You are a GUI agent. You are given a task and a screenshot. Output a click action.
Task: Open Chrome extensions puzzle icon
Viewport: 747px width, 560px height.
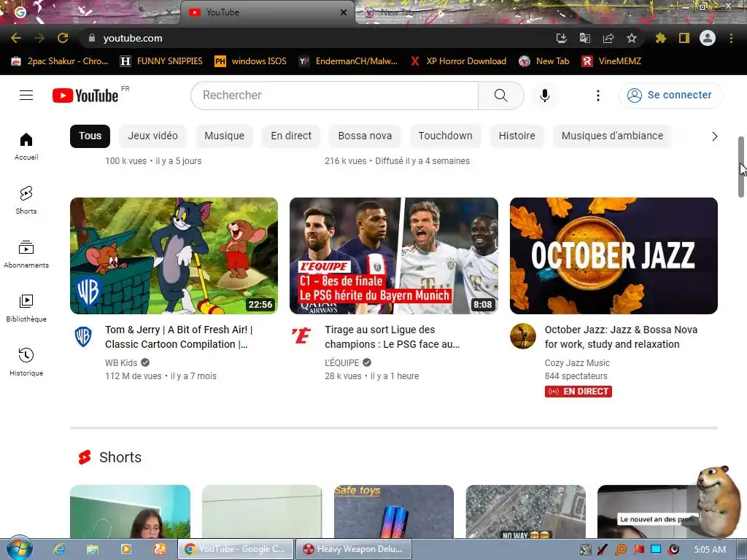point(660,38)
